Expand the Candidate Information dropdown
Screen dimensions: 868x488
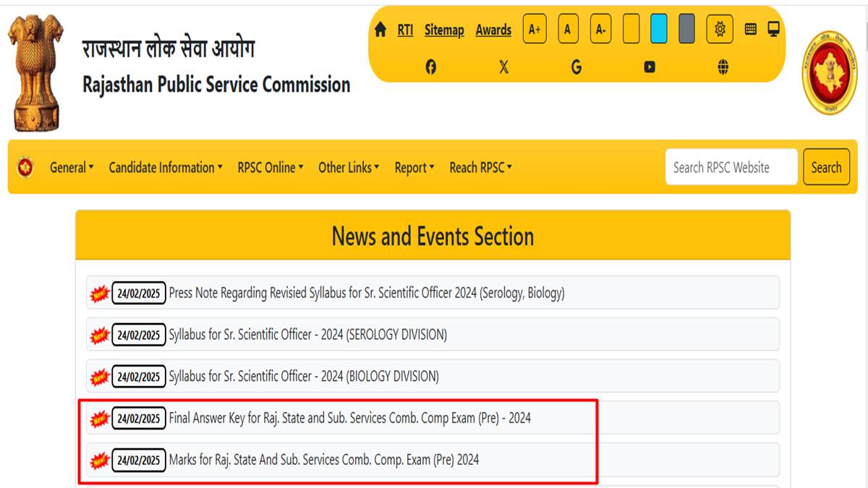point(164,167)
